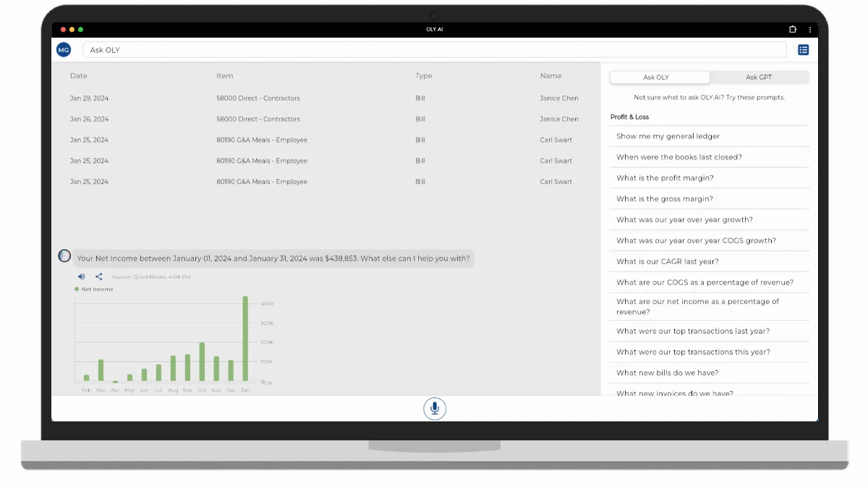Click the OLY assistant avatar beside the reply
Viewport: 868px width, 488px height.
(64, 256)
